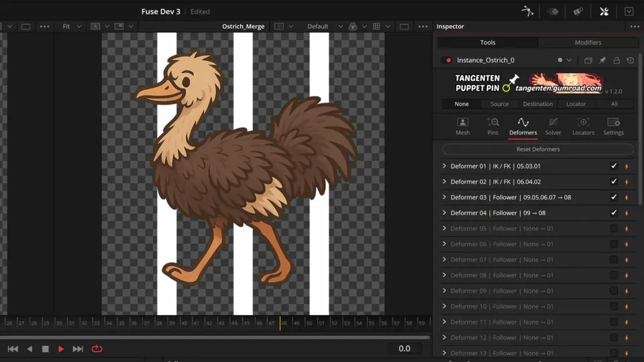Open the Locators section
This screenshot has width=644, height=362.
pyautogui.click(x=583, y=127)
